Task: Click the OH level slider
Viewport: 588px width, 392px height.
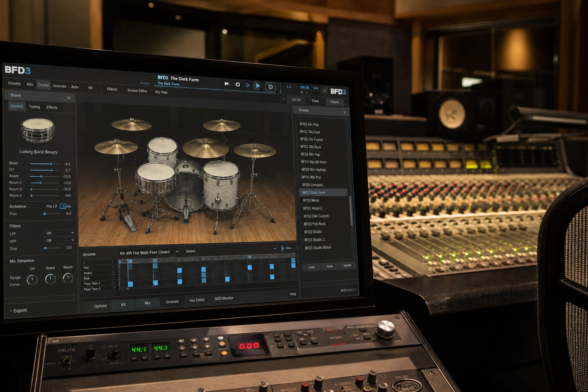Action: [x=44, y=170]
